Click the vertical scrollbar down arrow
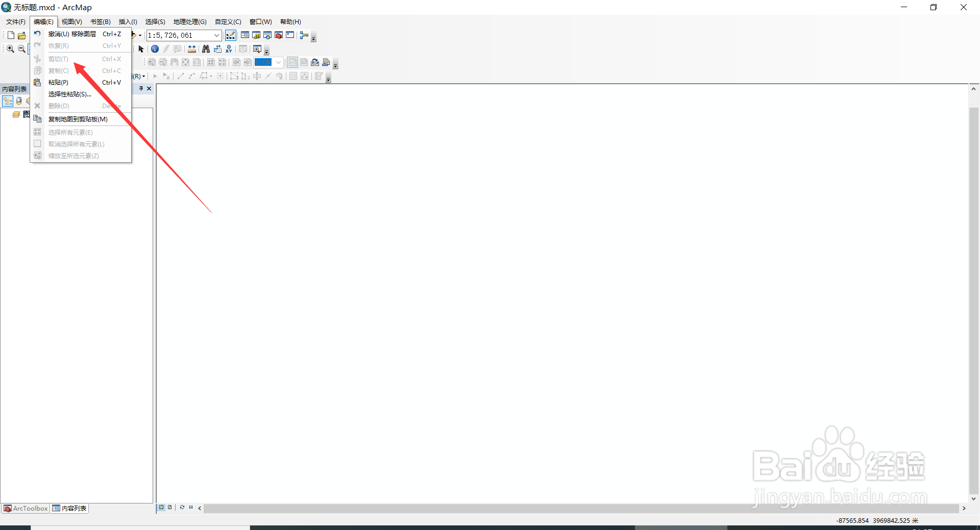The width and height of the screenshot is (980, 530). click(974, 499)
